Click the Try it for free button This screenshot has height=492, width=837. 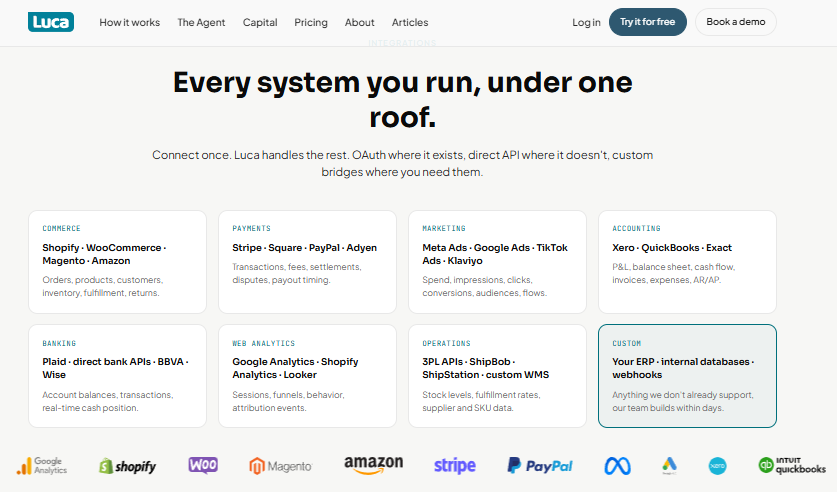[648, 22]
